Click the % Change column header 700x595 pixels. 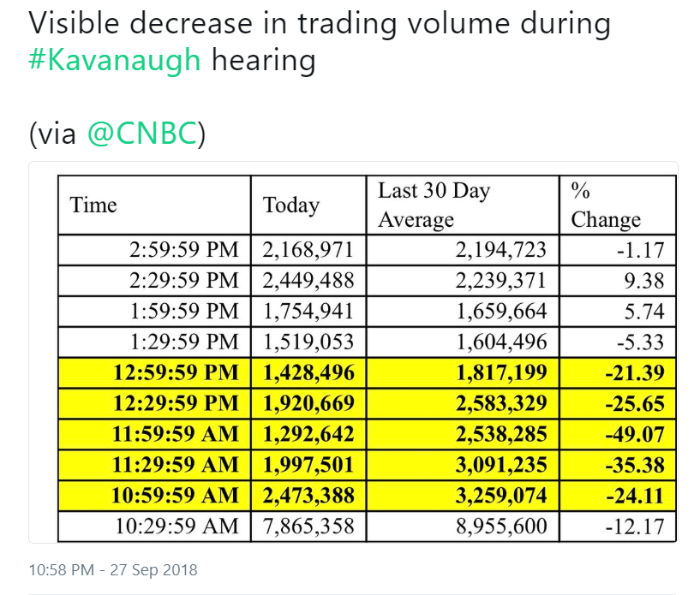[618, 205]
